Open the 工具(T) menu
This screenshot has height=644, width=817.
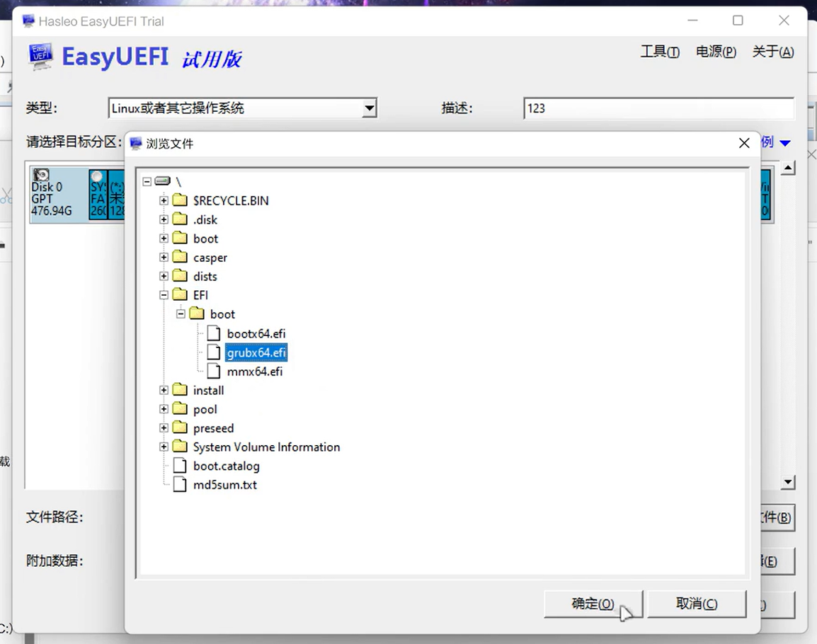pyautogui.click(x=660, y=52)
